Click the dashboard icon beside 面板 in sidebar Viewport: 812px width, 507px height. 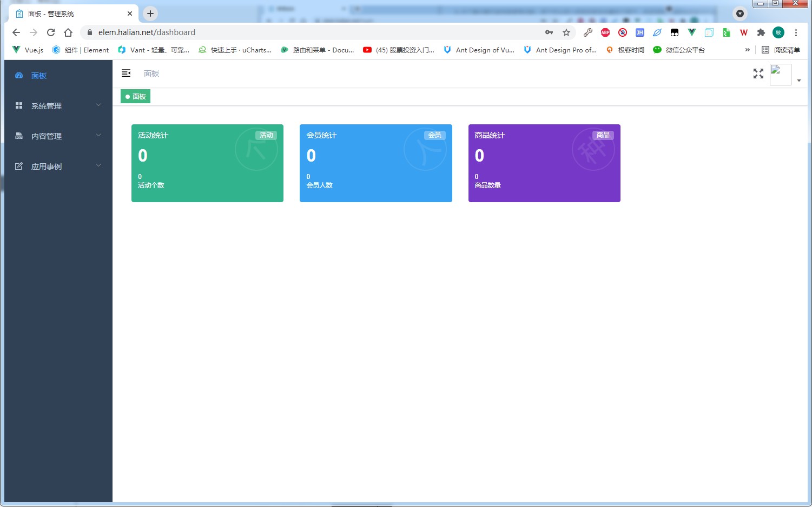coord(19,75)
